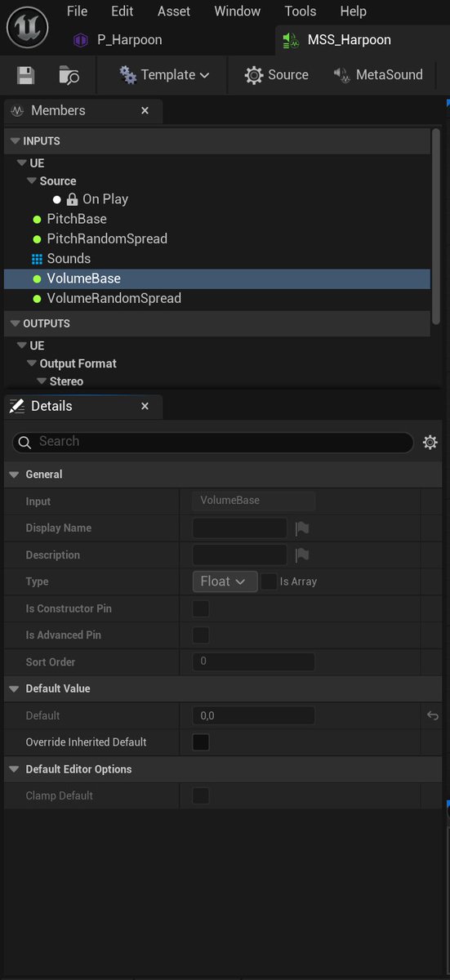Viewport: 450px width, 980px height.
Task: Collapse the Output Format group
Action: coord(32,363)
